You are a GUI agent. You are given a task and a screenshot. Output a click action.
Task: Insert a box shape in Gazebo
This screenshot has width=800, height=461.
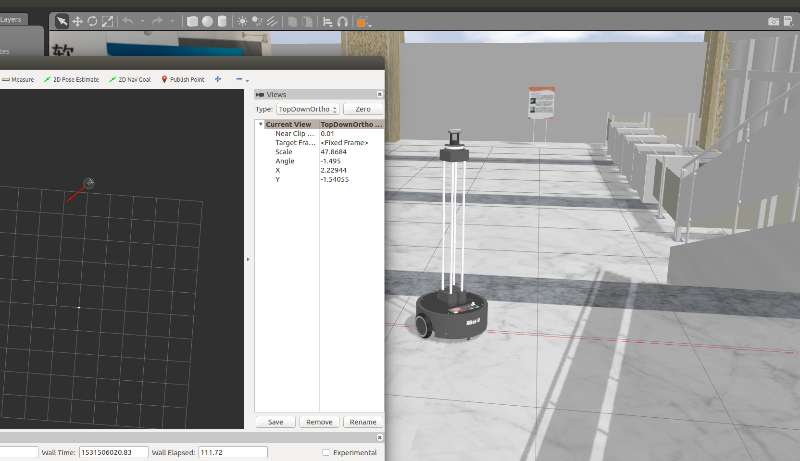pyautogui.click(x=192, y=21)
